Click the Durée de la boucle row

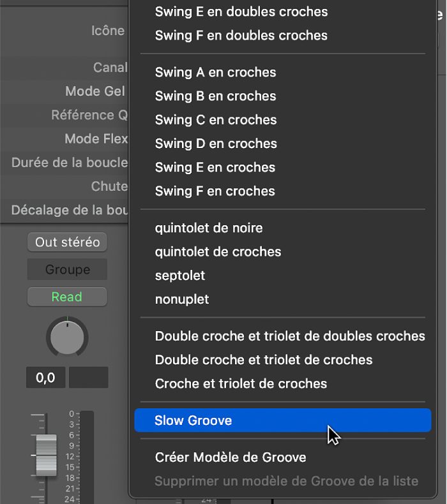[64, 163]
